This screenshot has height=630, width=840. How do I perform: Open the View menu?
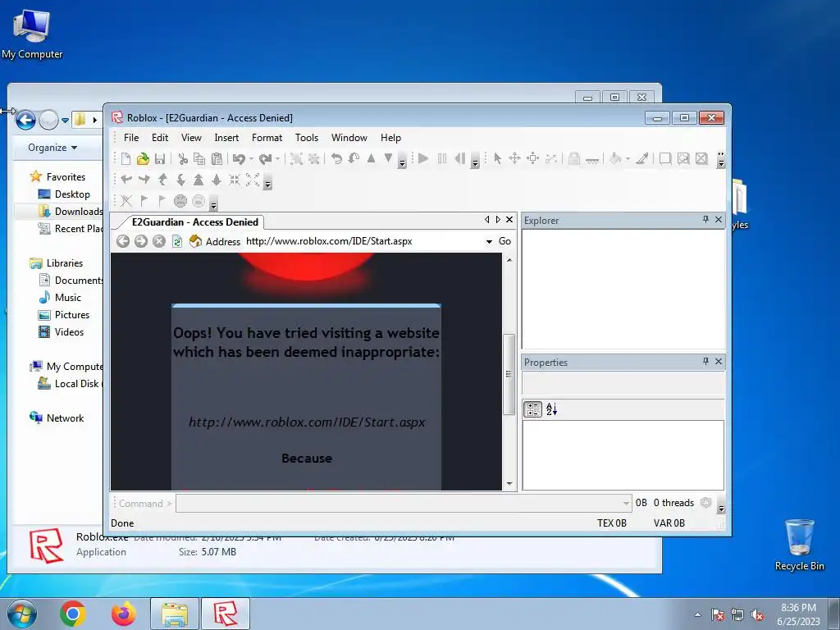point(191,138)
